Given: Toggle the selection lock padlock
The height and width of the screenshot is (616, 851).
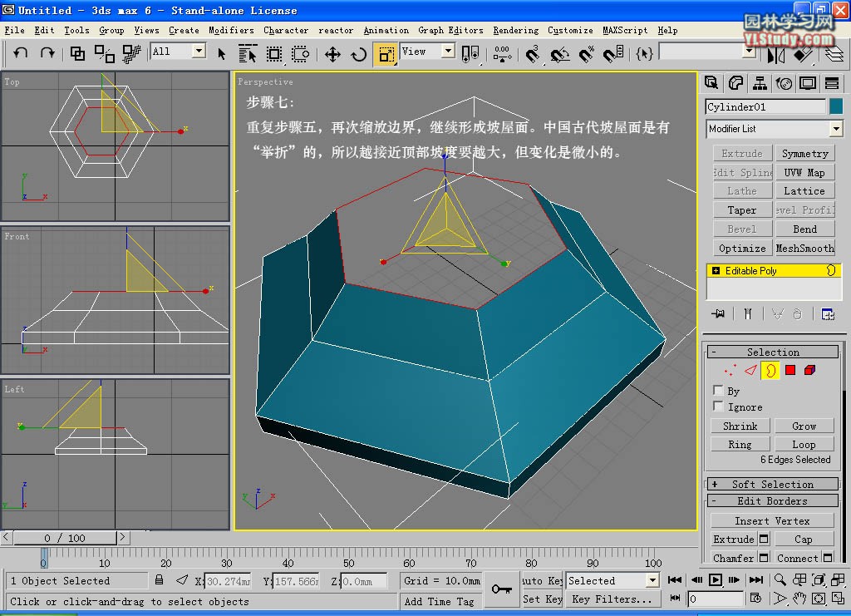Looking at the screenshot, I should click(160, 580).
